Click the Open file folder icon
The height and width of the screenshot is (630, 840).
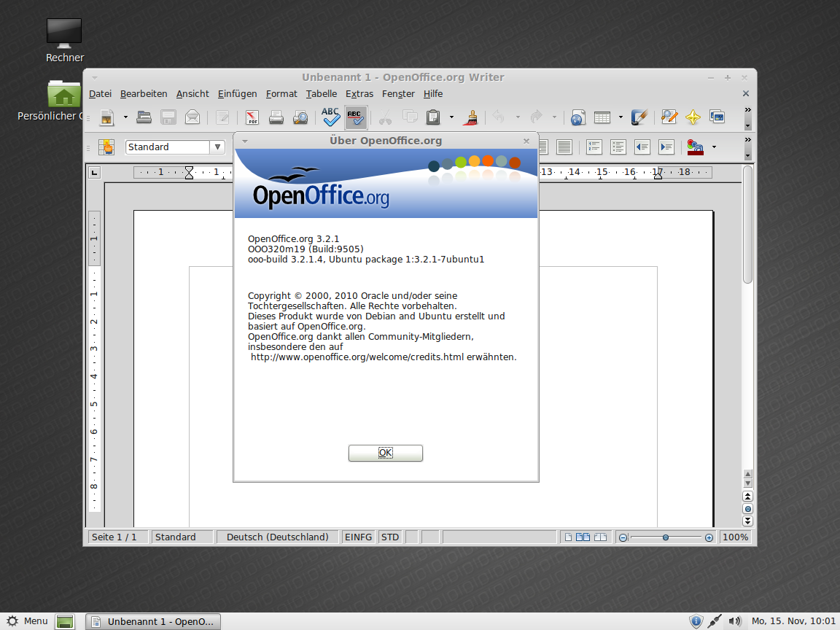click(x=144, y=117)
